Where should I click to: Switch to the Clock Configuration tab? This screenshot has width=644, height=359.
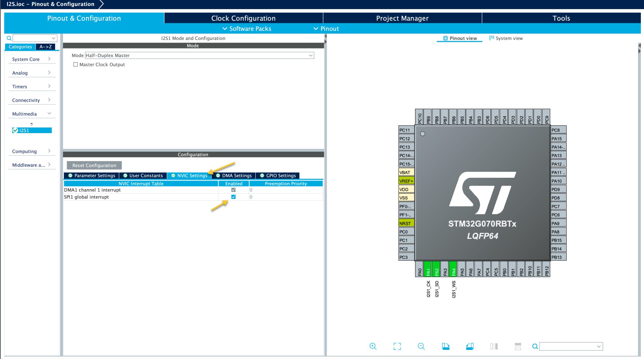click(243, 18)
